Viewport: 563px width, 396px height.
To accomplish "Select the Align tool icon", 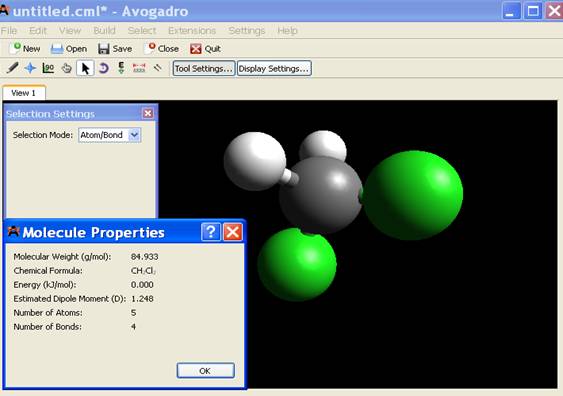I will 158,67.
